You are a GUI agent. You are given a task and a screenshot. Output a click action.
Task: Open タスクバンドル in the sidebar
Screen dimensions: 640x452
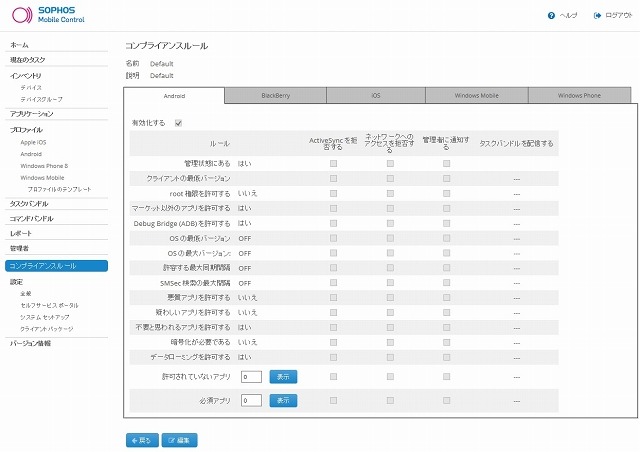pos(29,204)
